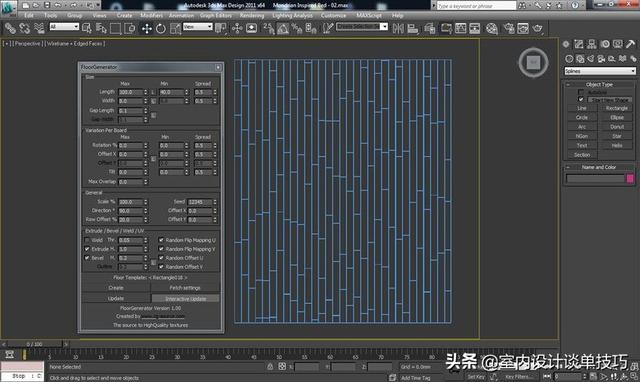Open the Material Editor icon
Screen dimensions: 640x382
tap(492, 29)
